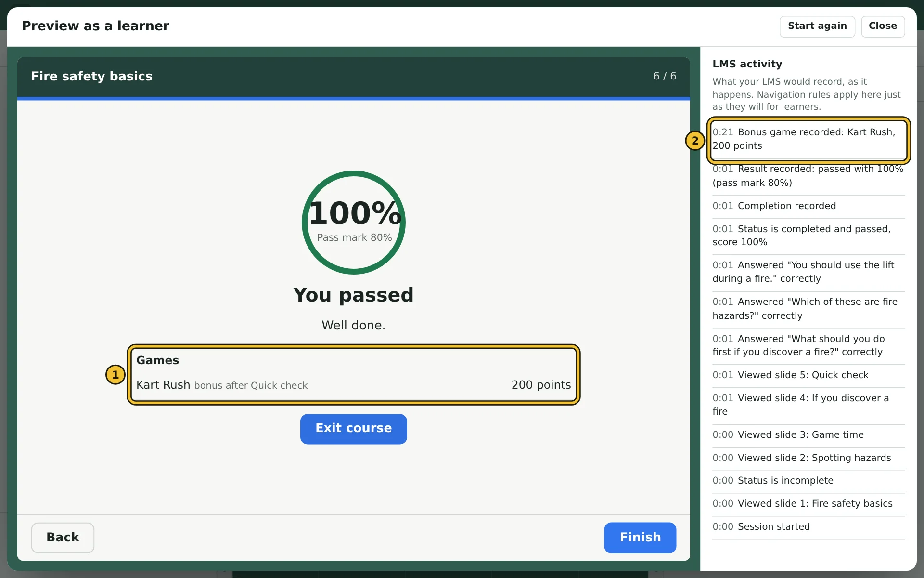Select the "Games" section heading
The width and height of the screenshot is (924, 578).
(157, 360)
